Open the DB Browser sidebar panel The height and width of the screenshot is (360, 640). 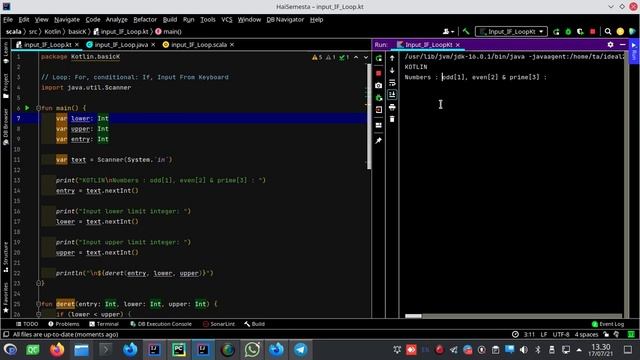coord(6,127)
